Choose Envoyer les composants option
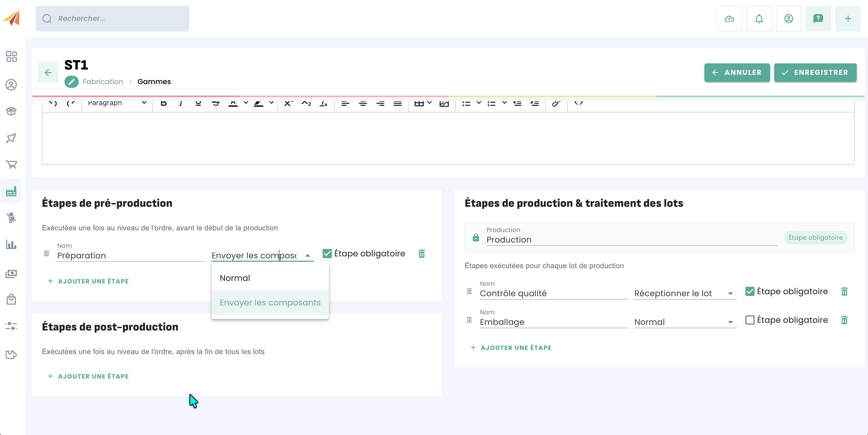Viewport: 868px width, 435px height. (x=270, y=303)
